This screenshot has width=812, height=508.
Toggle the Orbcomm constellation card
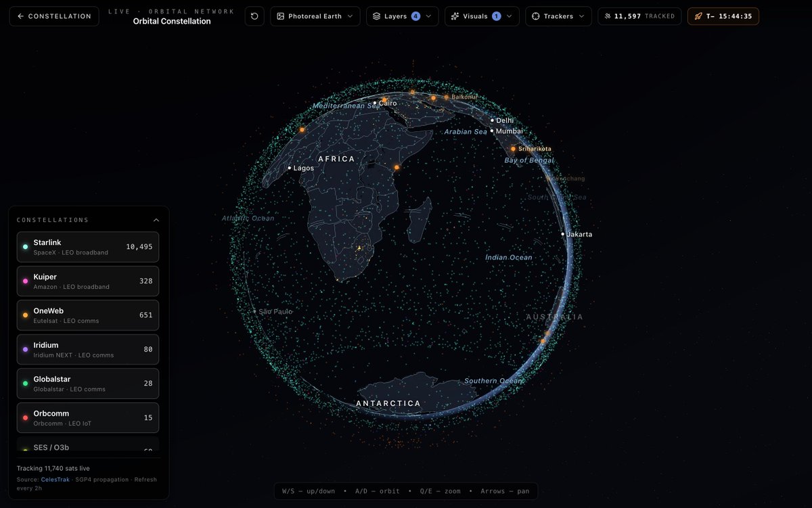click(88, 417)
